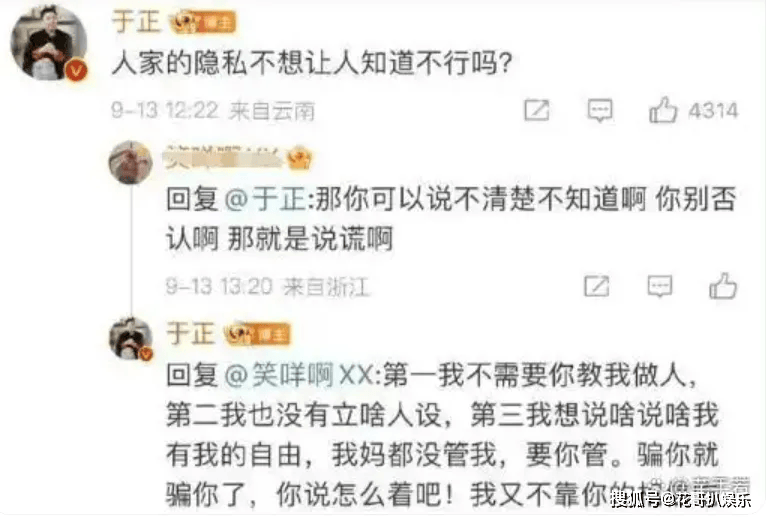Image resolution: width=766 pixels, height=517 pixels.
Task: Click the 博主 badge beside the lower 于正 name
Action: click(257, 335)
